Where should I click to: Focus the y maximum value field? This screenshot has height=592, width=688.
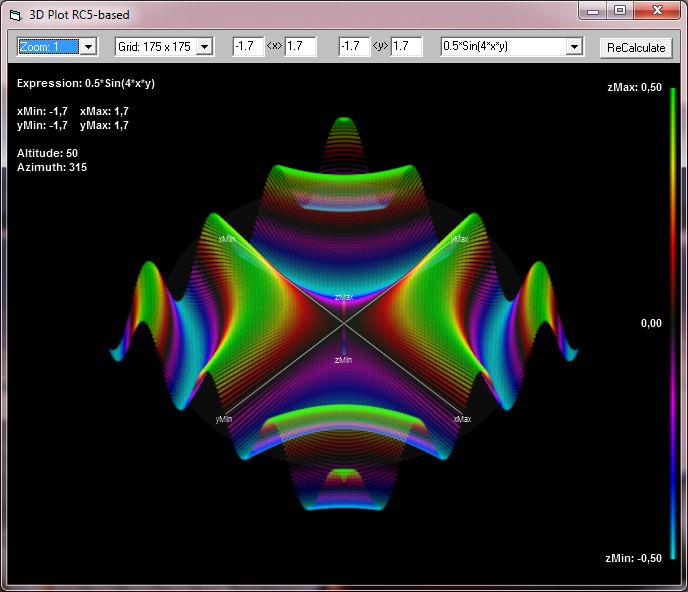click(x=406, y=47)
